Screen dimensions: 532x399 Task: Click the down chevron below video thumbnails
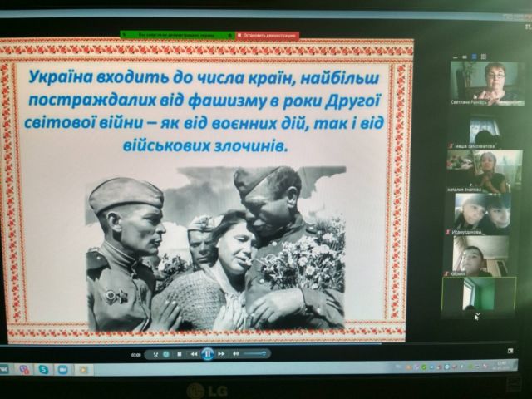click(478, 314)
